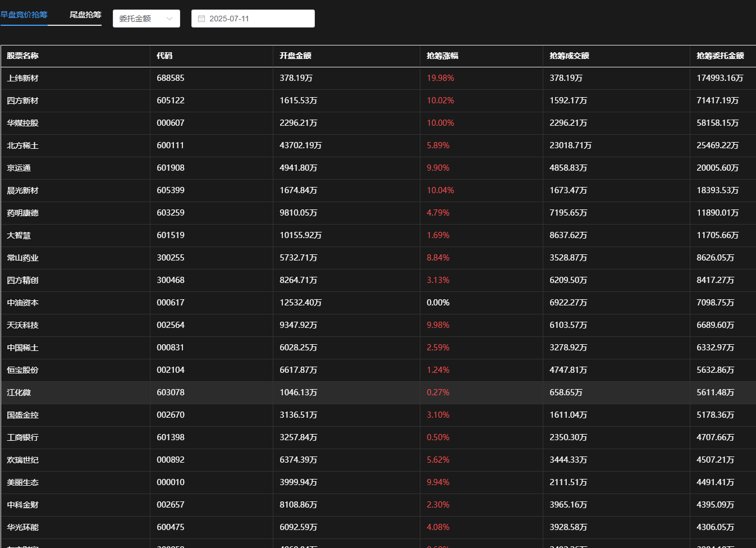Click stock code 601908
This screenshot has height=548, width=756.
[x=171, y=168]
